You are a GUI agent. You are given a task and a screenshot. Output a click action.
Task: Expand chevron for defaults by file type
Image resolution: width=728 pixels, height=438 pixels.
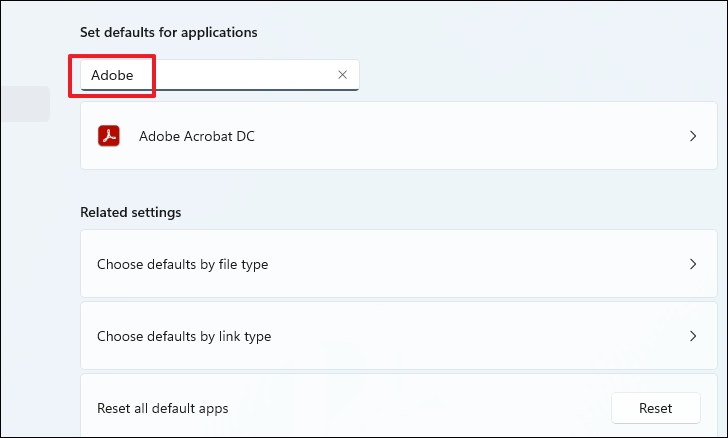693,264
